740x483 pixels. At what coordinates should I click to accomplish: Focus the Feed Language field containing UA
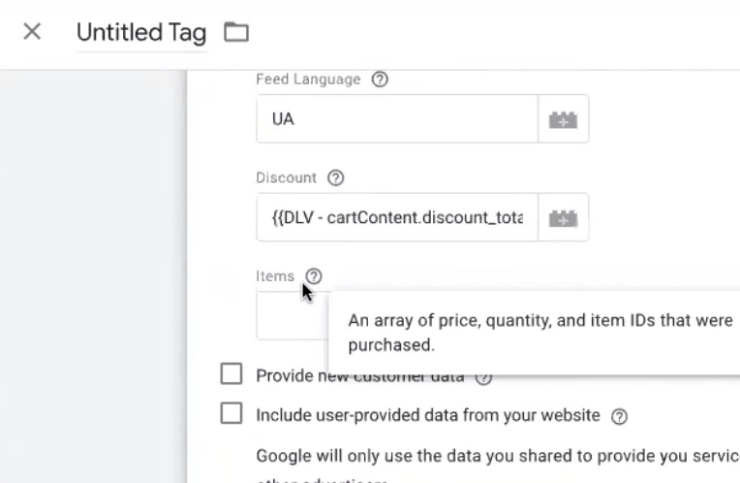pyautogui.click(x=396, y=119)
